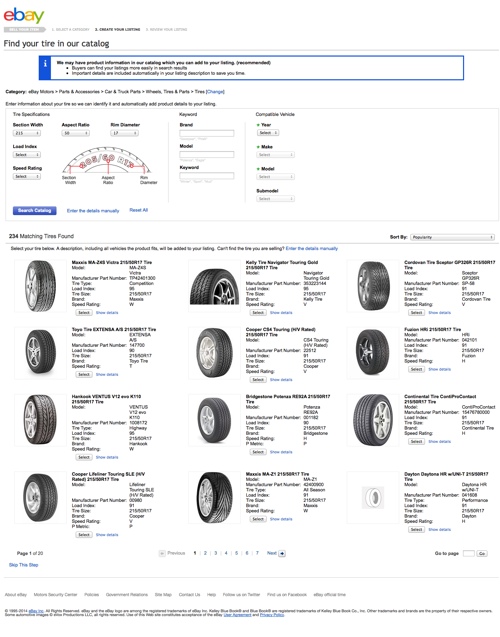Show details for Fuzion HRi tire

439,369
